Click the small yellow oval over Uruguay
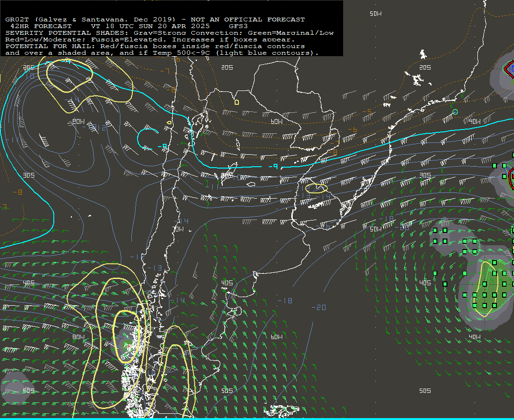This screenshot has height=420, width=514. [x=316, y=188]
